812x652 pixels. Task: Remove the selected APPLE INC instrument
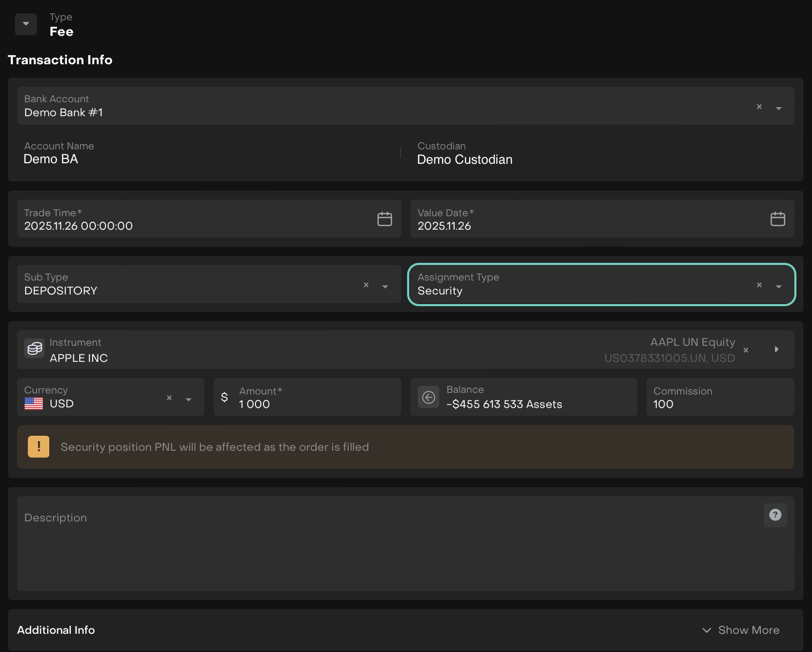tap(746, 350)
